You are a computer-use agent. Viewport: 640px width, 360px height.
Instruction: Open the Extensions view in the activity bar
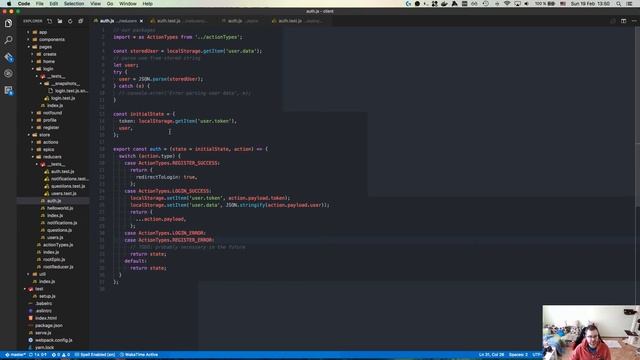point(8,90)
